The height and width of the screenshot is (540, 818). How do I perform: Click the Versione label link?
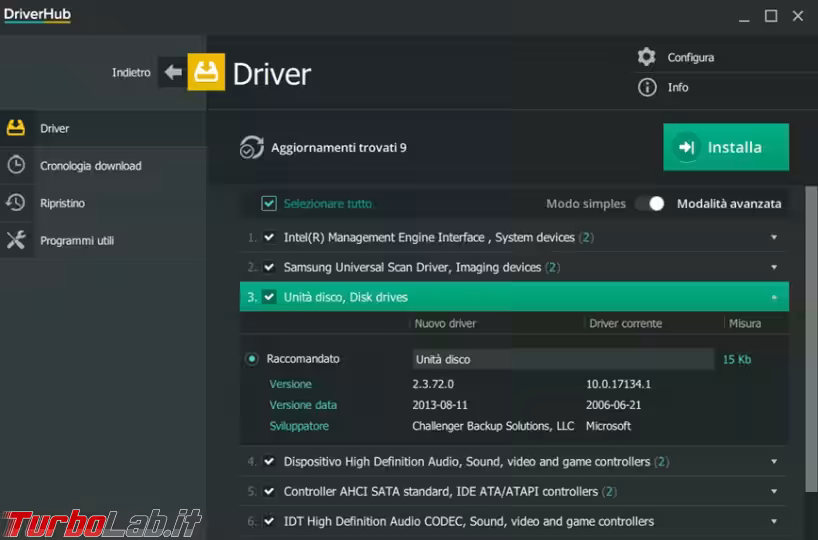pyautogui.click(x=290, y=384)
